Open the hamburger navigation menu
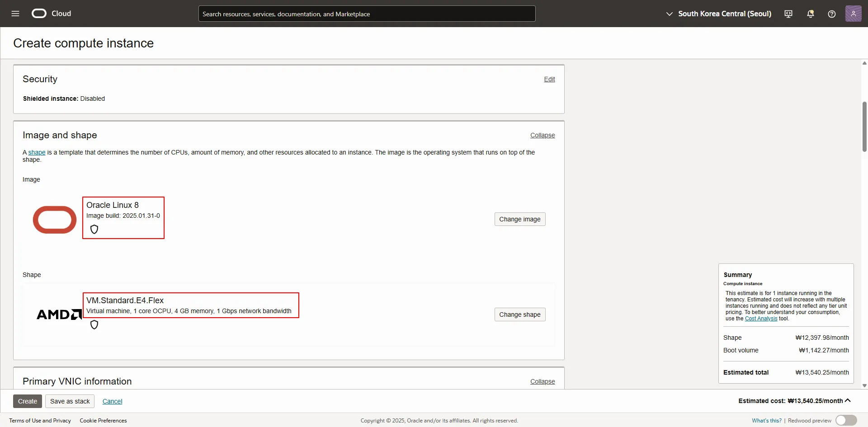The image size is (868, 427). pos(15,14)
